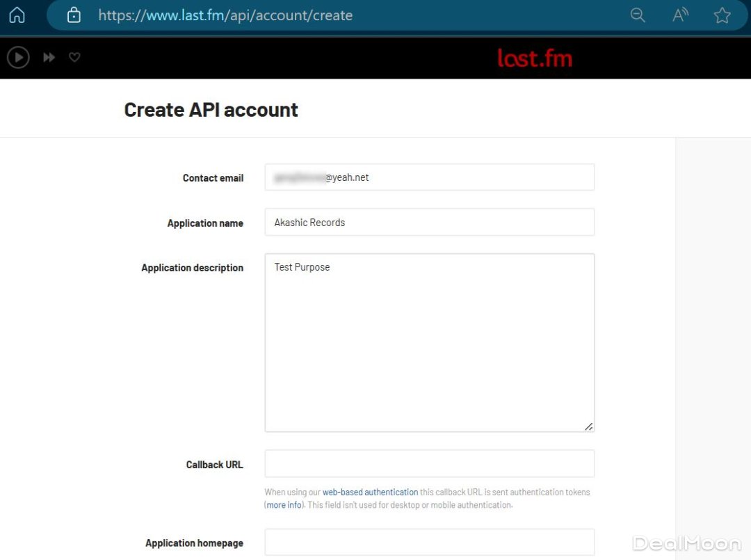Click inside Application description text area
The image size is (751, 560).
coord(429,342)
